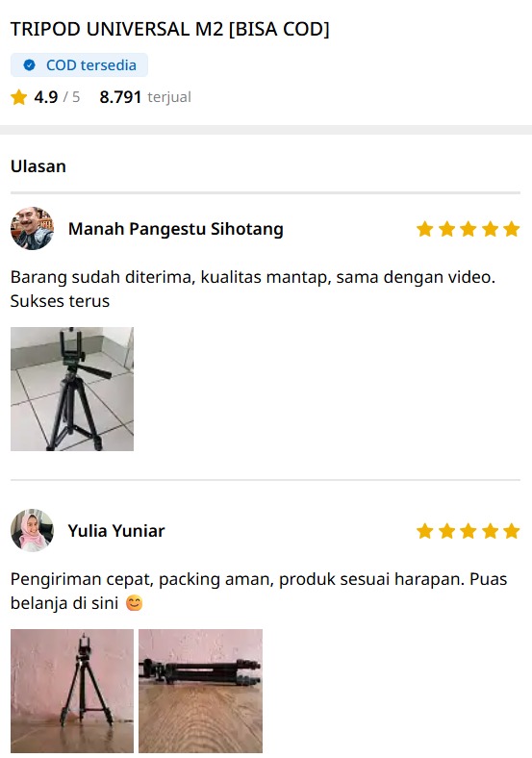View Yulia's folded tripod photo
532x758 pixels.
coord(201,691)
